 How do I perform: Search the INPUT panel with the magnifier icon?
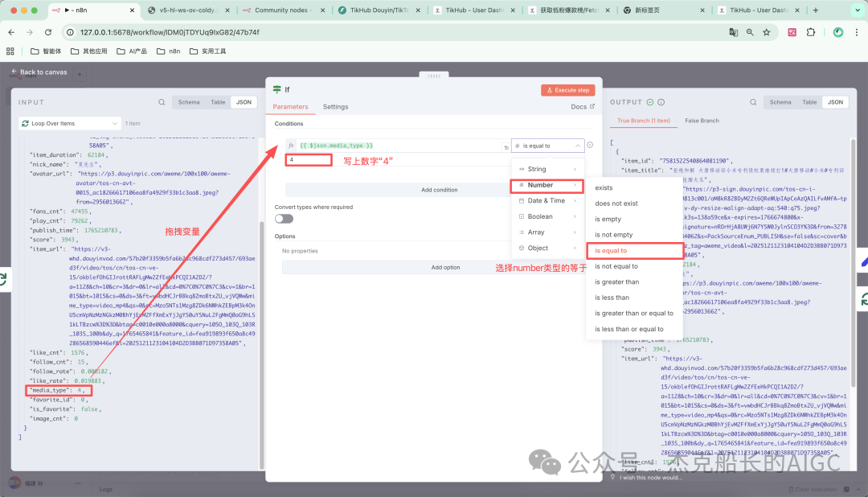click(162, 102)
